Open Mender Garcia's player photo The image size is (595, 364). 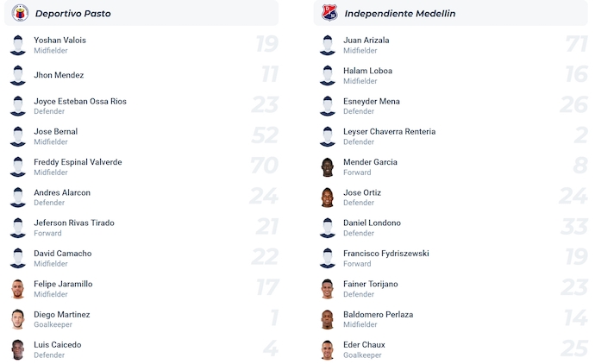pyautogui.click(x=328, y=167)
